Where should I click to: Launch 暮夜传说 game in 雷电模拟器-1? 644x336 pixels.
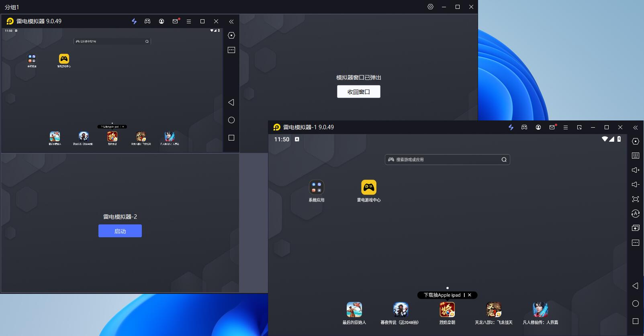[x=400, y=314]
